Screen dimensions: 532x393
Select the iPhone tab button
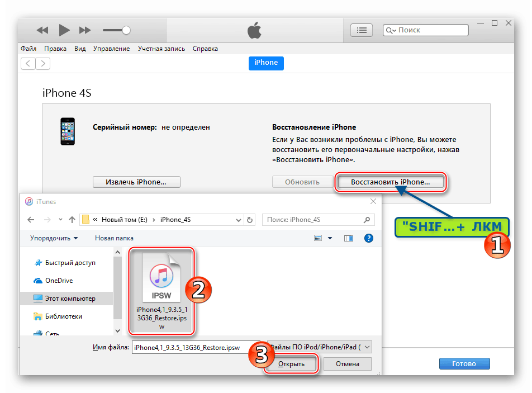point(266,63)
